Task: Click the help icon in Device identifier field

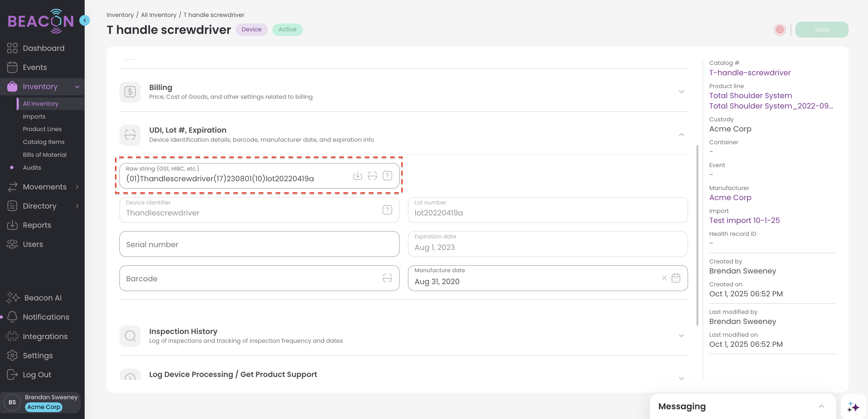Action: tap(387, 210)
